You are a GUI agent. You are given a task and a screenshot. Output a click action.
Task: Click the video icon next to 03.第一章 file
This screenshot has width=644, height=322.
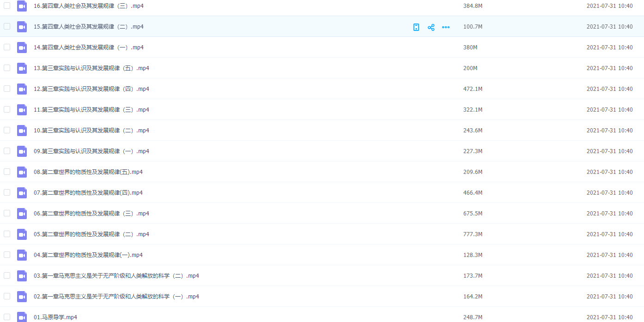coord(22,276)
